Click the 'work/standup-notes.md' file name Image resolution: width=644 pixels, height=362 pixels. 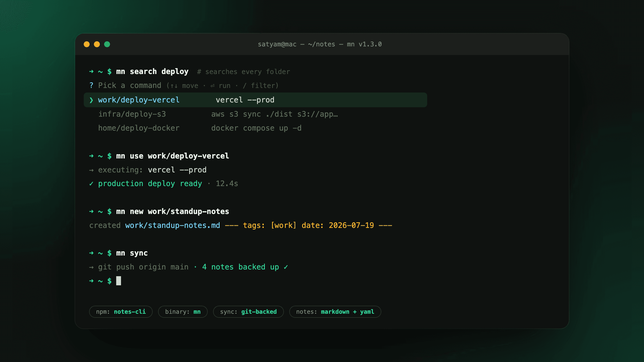tap(173, 226)
